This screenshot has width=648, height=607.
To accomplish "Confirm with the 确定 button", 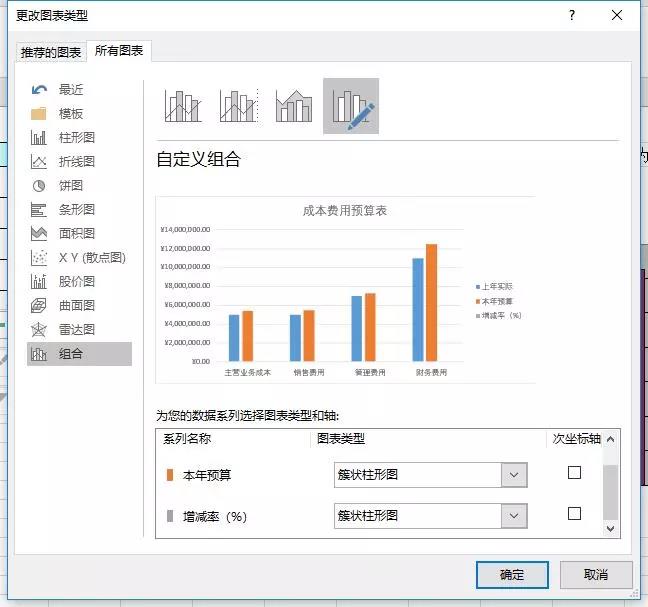I will coord(511,575).
